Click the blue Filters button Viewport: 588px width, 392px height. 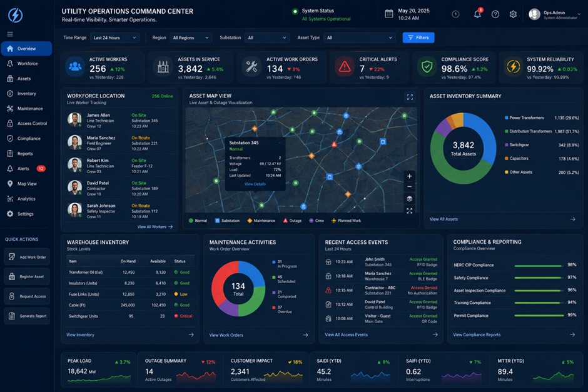418,38
